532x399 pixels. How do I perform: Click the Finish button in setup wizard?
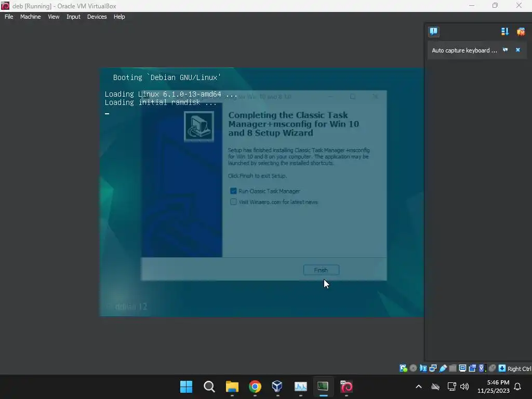(321, 270)
